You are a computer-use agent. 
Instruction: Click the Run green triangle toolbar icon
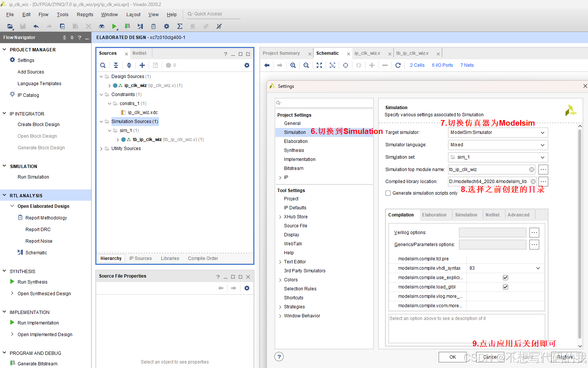tap(114, 26)
